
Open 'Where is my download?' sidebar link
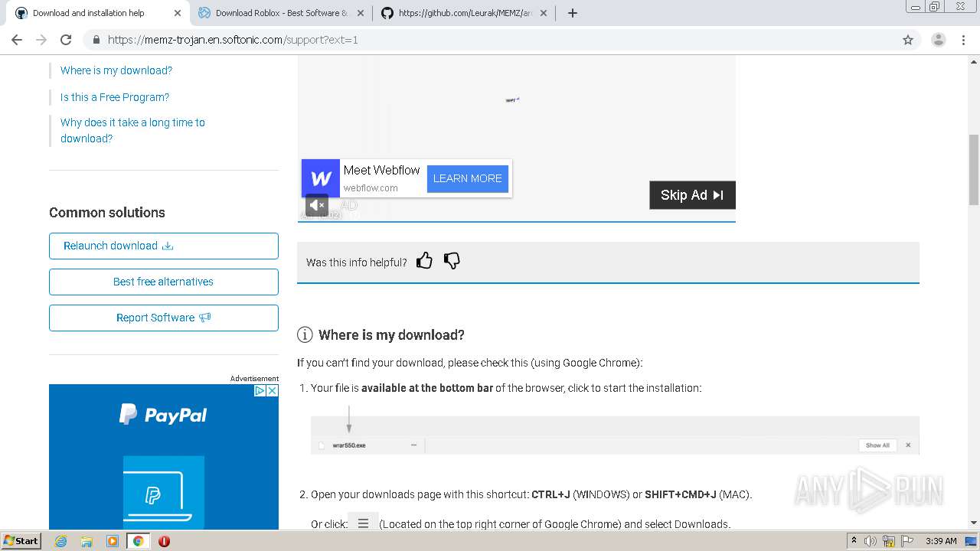[116, 70]
